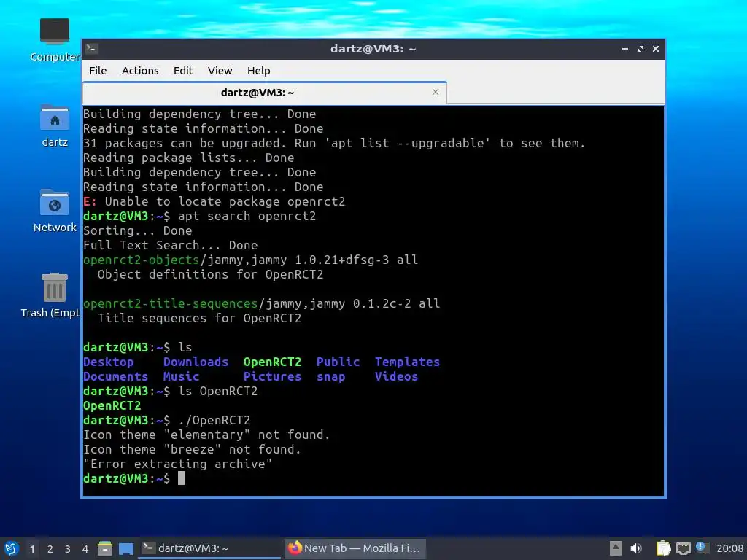
Task: Click '31 packages can be upgraded' line
Action: pos(334,144)
